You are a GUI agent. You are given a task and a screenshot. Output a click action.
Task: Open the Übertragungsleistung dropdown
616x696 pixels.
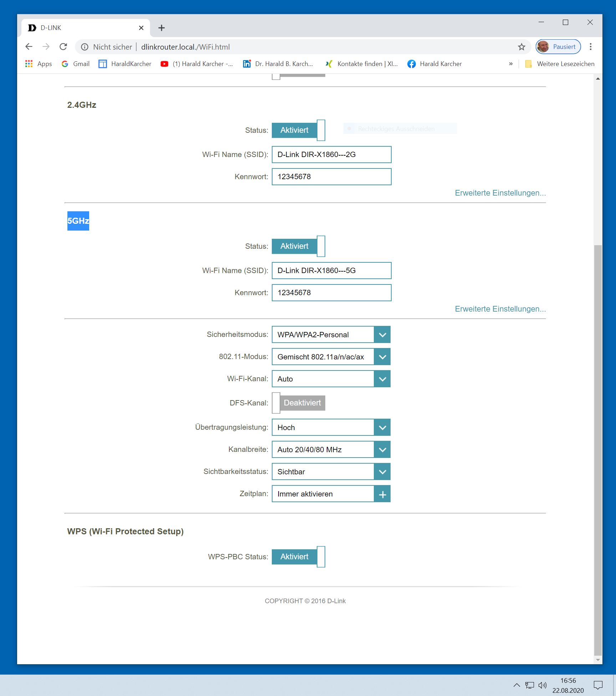pos(331,427)
